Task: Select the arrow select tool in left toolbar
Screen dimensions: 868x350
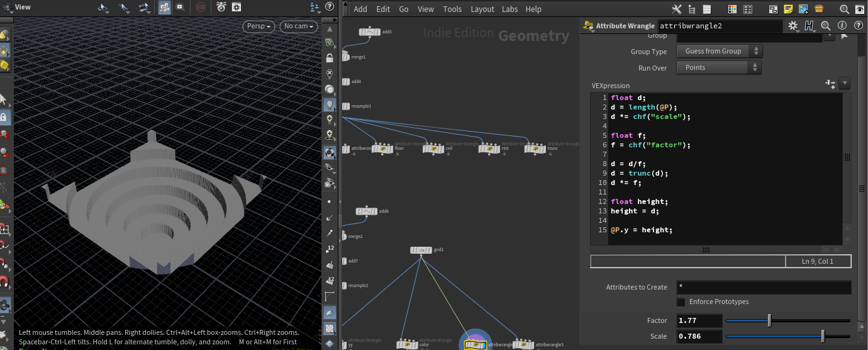Action: [x=4, y=99]
